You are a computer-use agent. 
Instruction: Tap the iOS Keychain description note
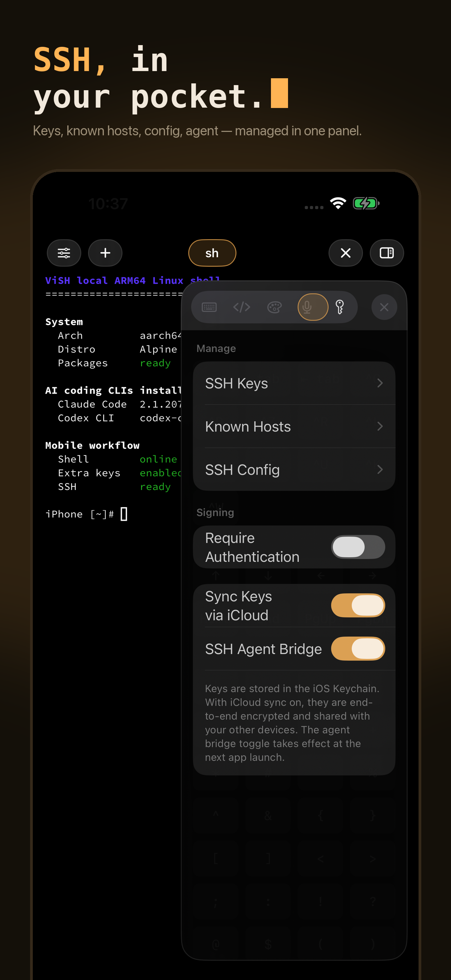point(292,723)
